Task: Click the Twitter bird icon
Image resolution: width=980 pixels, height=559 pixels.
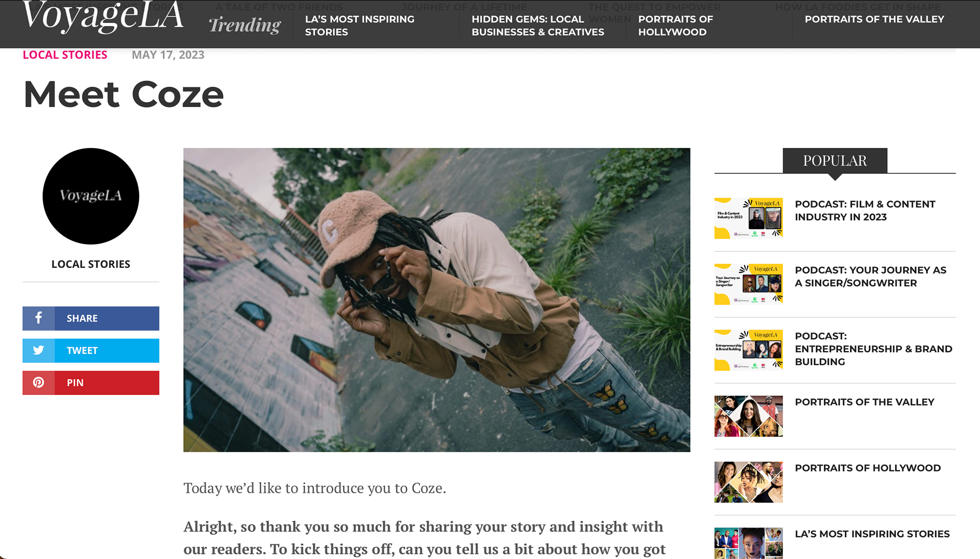Action: [38, 350]
